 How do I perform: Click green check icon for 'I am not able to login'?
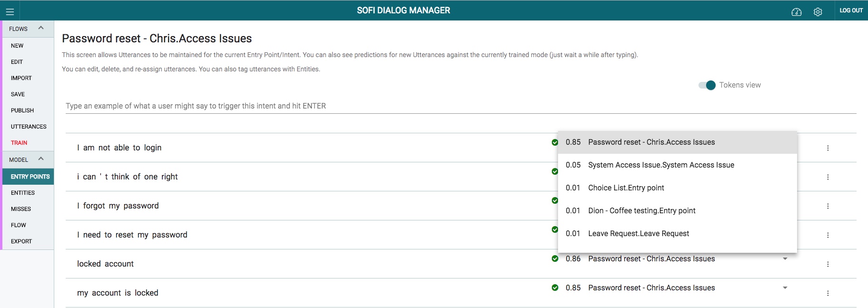(555, 142)
